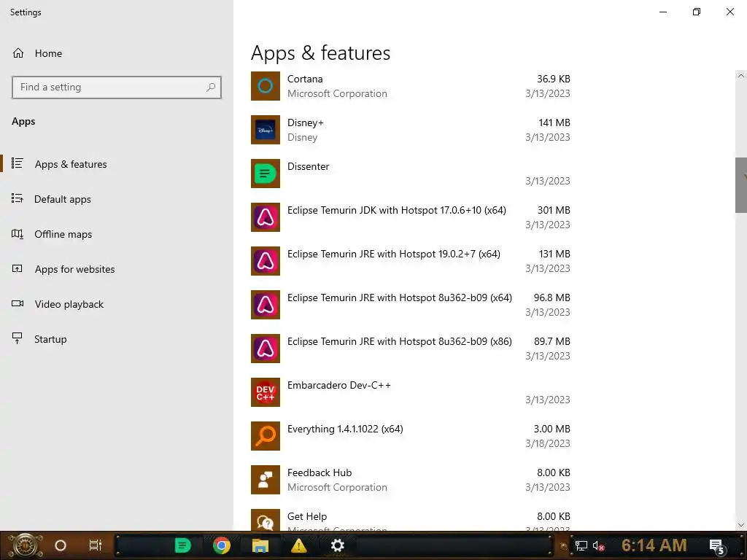Click the muted speaker tray icon
This screenshot has height=560, width=747.
pos(599,546)
